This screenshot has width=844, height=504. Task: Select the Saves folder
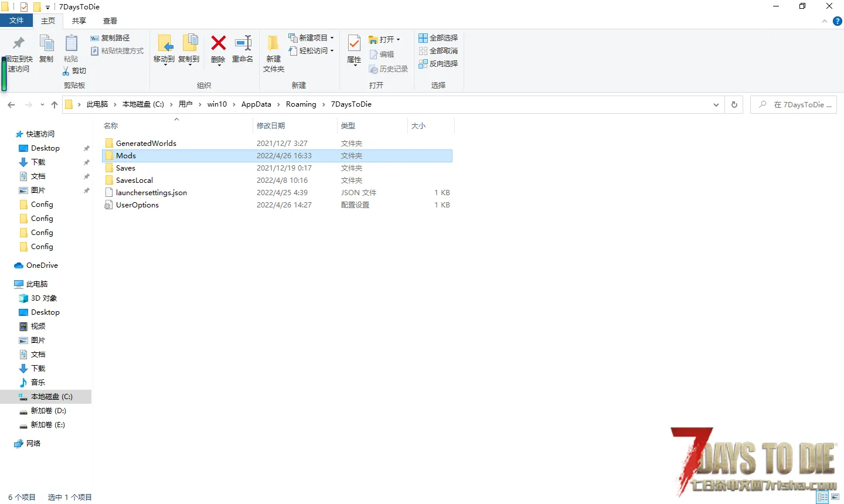(277, 168)
